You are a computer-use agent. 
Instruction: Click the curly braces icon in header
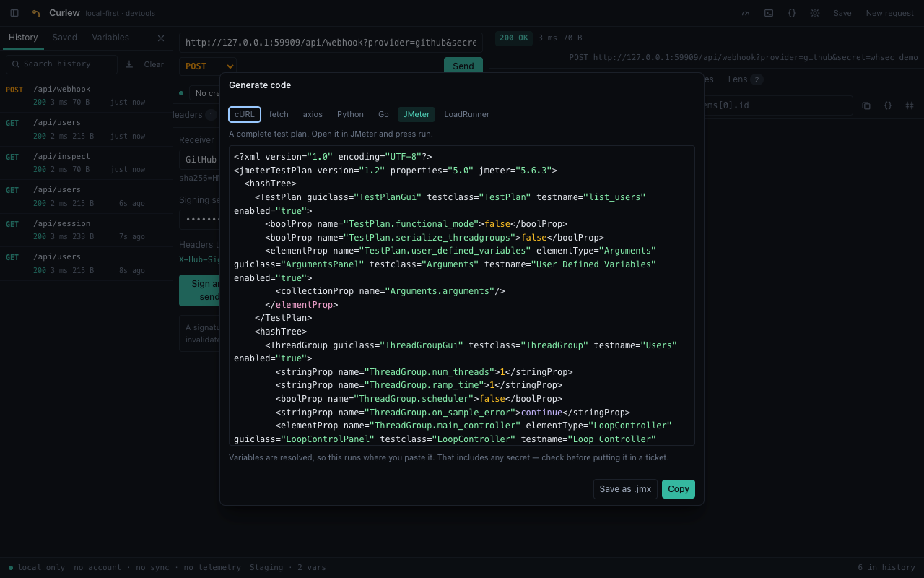[792, 13]
